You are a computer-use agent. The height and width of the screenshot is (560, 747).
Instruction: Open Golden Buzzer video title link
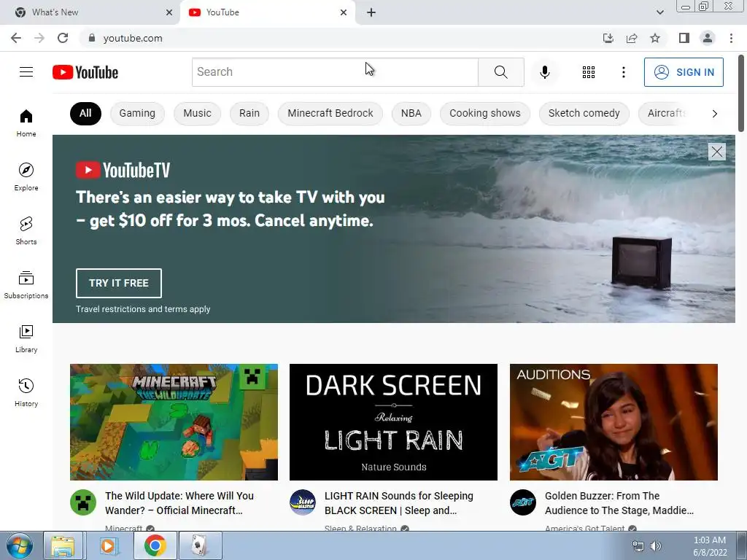click(619, 503)
